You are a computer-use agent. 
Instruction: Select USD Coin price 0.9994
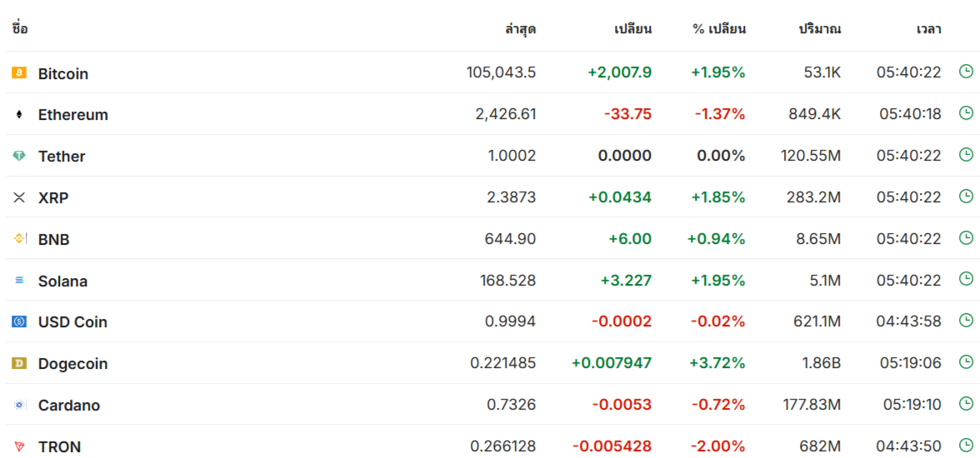511,321
